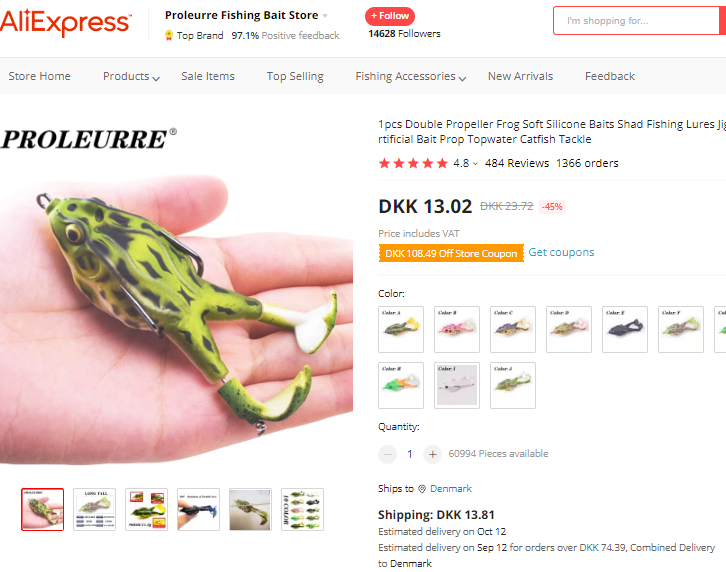
Task: Pick the white Color I frog option
Action: coord(457,385)
